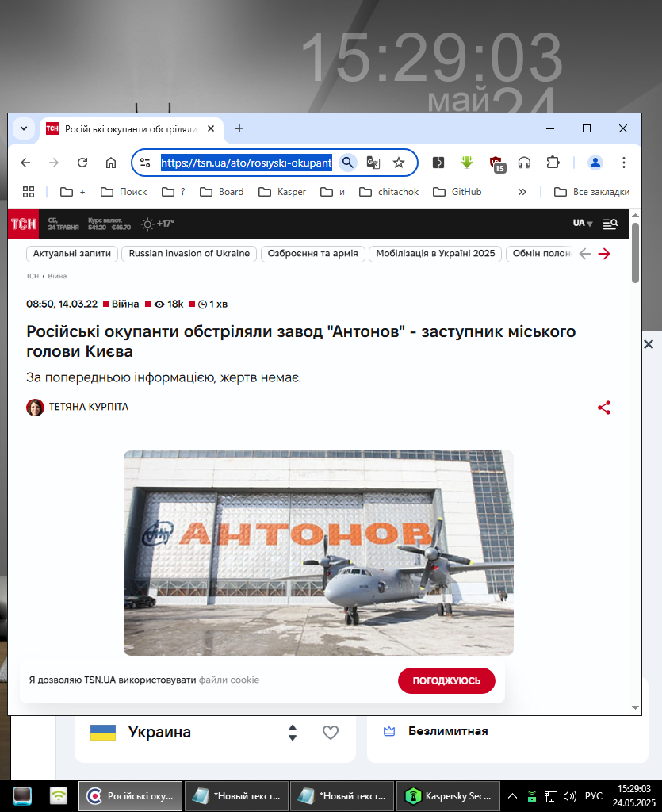Click the Antonov hangar article image

click(319, 553)
